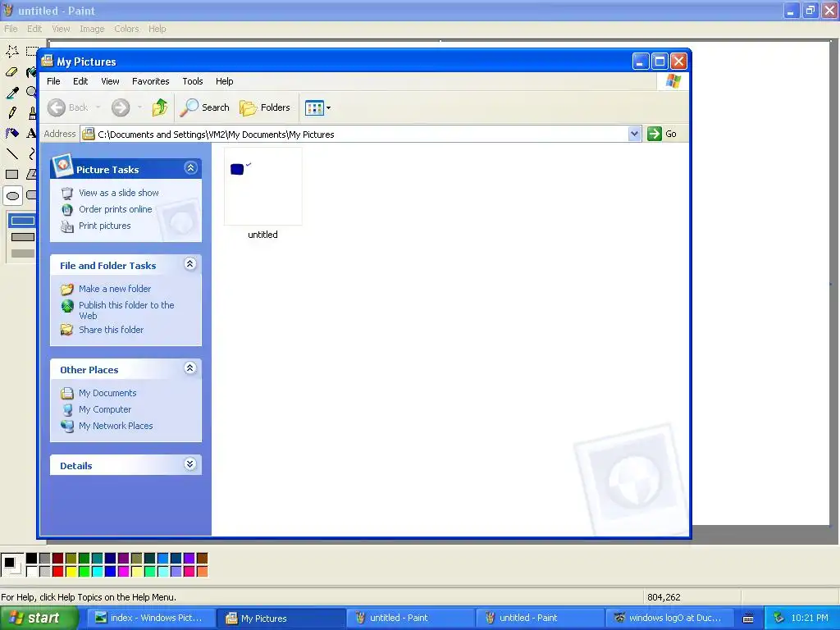The width and height of the screenshot is (840, 630).
Task: Click Share this folder
Action: tap(111, 330)
